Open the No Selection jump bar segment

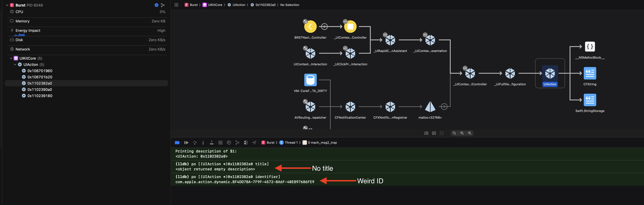(x=290, y=5)
